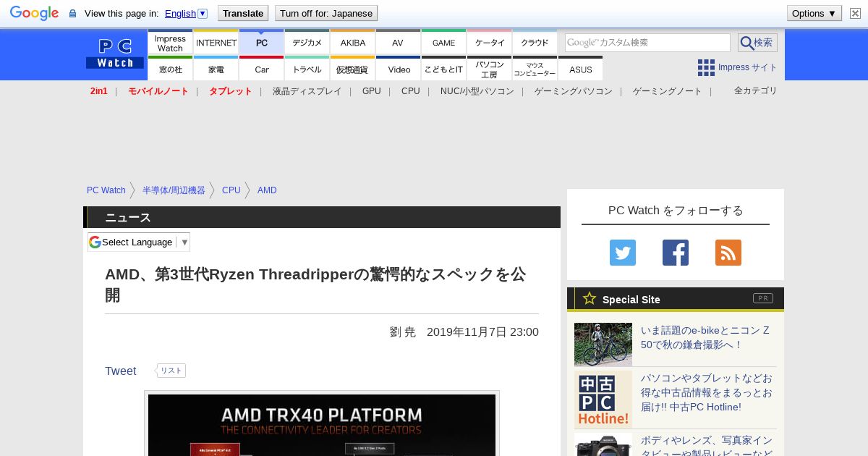868x456 pixels.
Task: Select the PC tab
Action: (262, 43)
